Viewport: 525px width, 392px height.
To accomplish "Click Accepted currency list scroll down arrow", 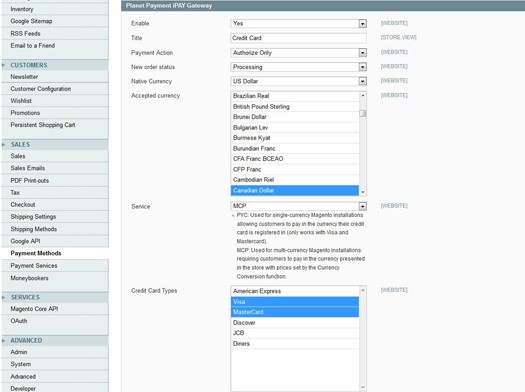I will click(x=363, y=192).
